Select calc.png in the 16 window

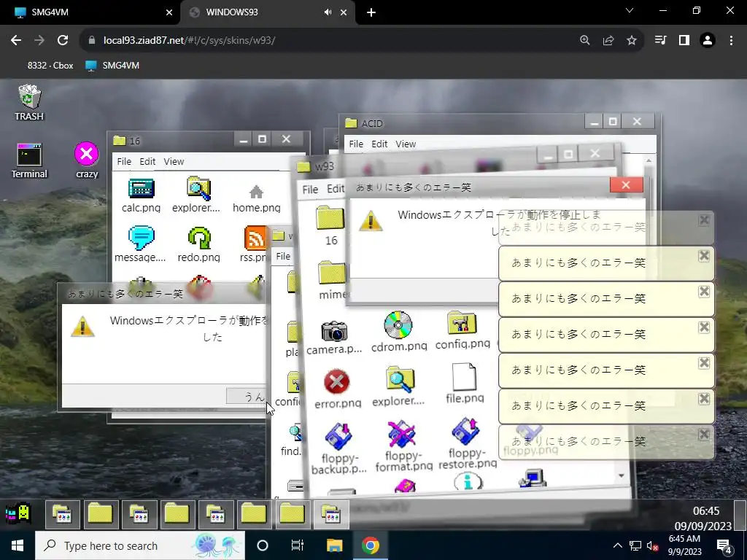141,195
